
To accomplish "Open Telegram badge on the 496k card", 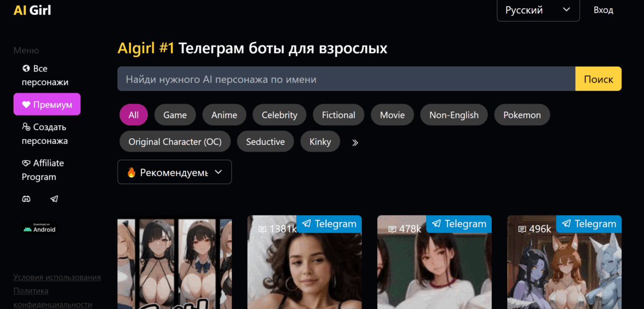I will pos(589,224).
